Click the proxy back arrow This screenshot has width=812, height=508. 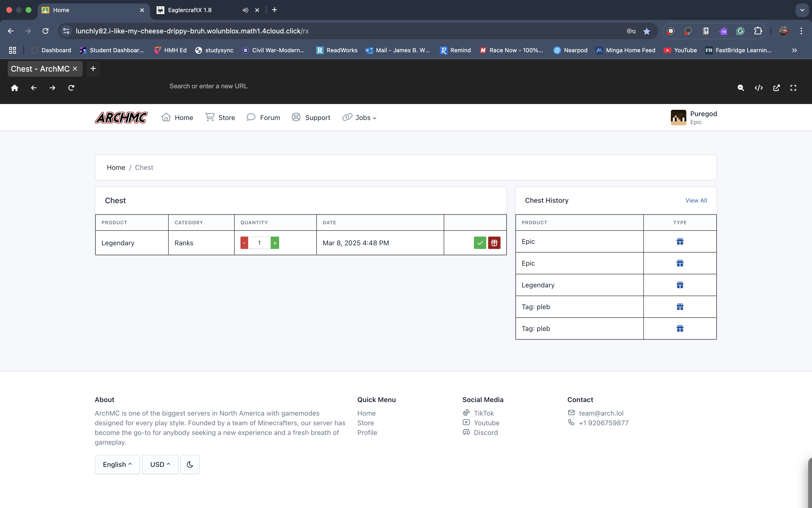tap(34, 88)
